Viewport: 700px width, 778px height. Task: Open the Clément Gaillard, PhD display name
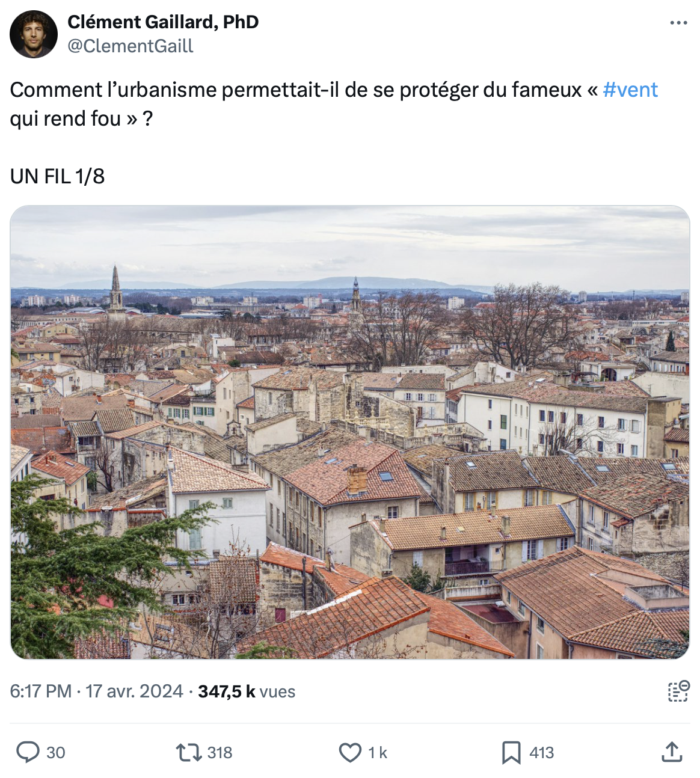[x=163, y=22]
